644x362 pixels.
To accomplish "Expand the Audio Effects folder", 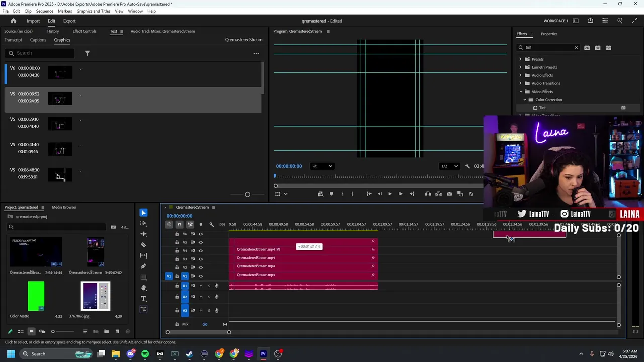I will point(520,75).
